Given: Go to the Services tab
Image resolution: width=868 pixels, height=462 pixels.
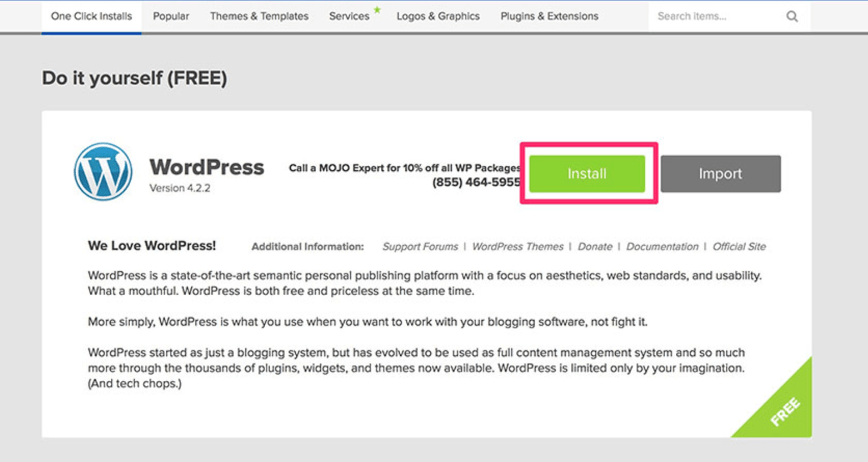Looking at the screenshot, I should click(349, 17).
